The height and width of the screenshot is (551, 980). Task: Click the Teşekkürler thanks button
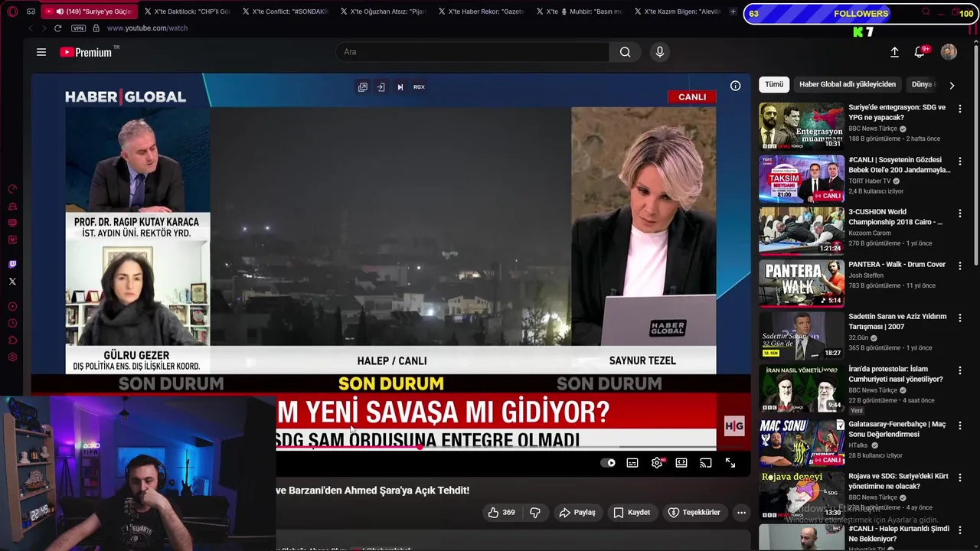click(x=694, y=513)
